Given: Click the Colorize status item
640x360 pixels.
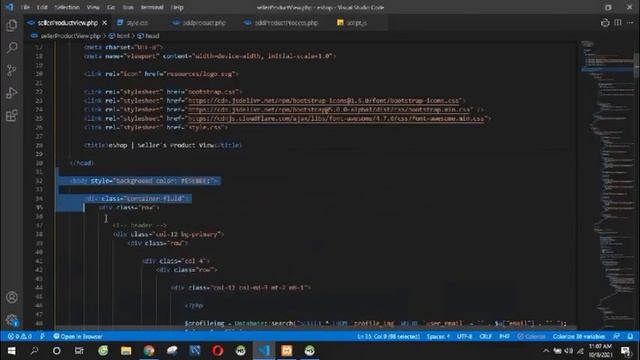Looking at the screenshot, I should pyautogui.click(x=531, y=336).
